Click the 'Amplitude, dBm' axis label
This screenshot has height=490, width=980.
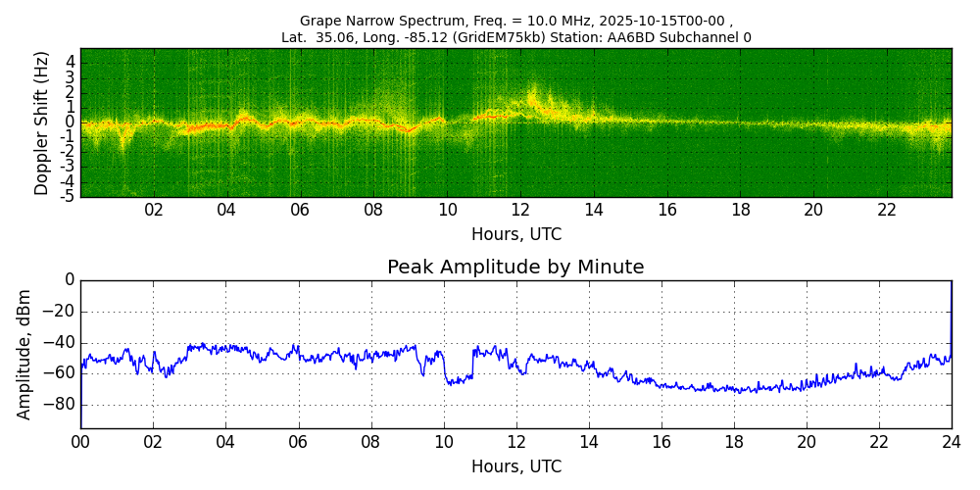(x=24, y=354)
